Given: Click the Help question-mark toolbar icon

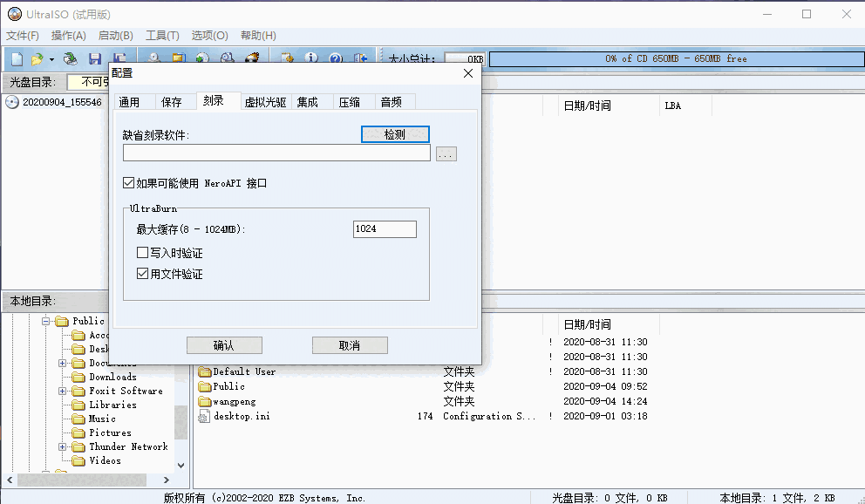Looking at the screenshot, I should 334,58.
